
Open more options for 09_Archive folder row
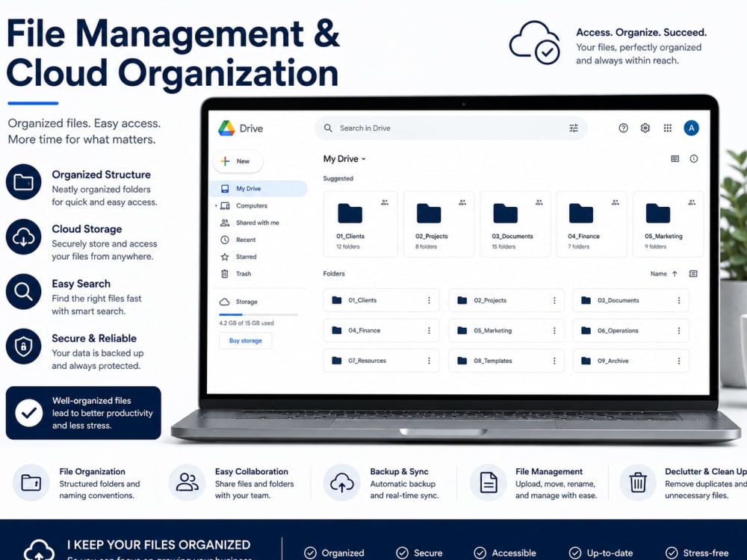[x=679, y=361]
